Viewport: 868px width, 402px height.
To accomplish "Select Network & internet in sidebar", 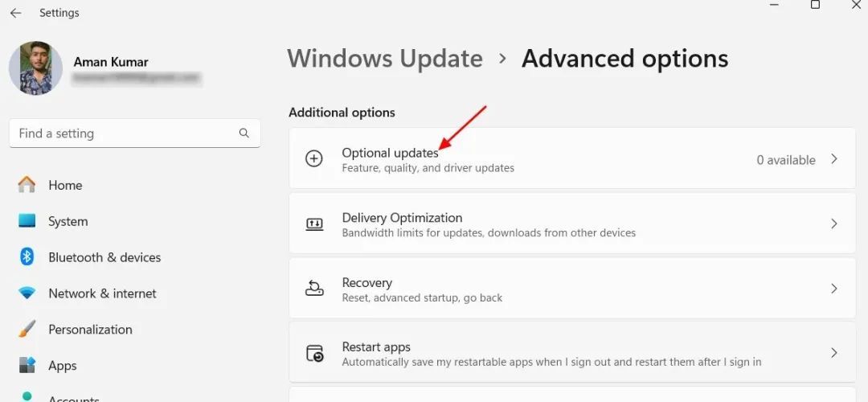I will pyautogui.click(x=102, y=293).
